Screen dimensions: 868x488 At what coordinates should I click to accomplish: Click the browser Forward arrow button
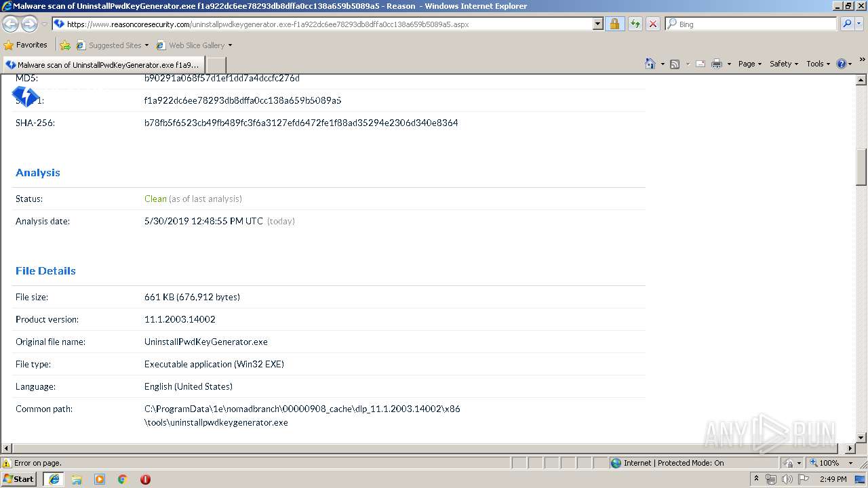pyautogui.click(x=29, y=24)
